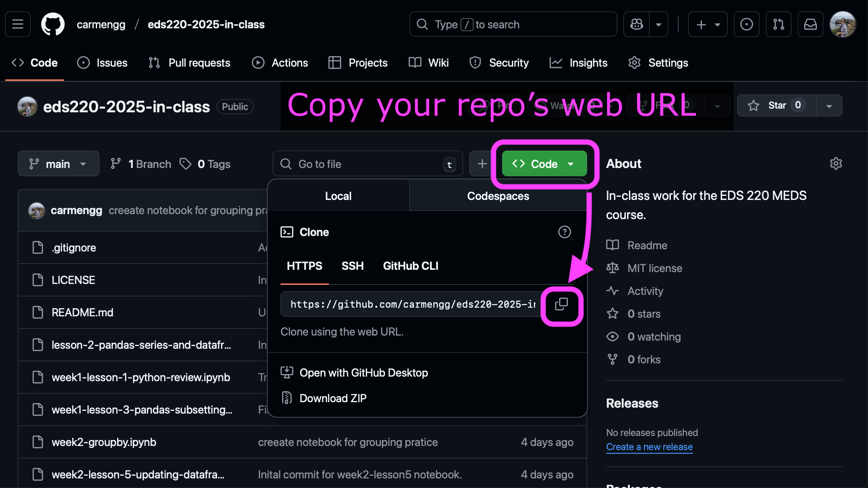
Task: Open the notifications inbox icon
Action: tap(810, 24)
